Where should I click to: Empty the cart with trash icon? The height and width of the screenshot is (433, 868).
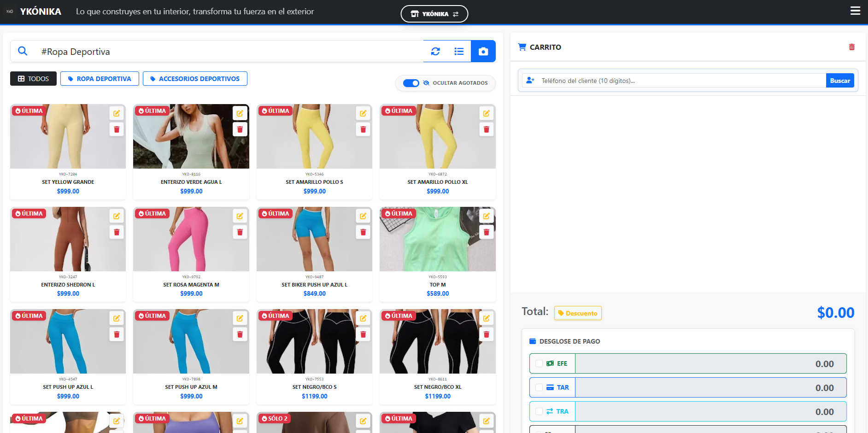(x=852, y=47)
